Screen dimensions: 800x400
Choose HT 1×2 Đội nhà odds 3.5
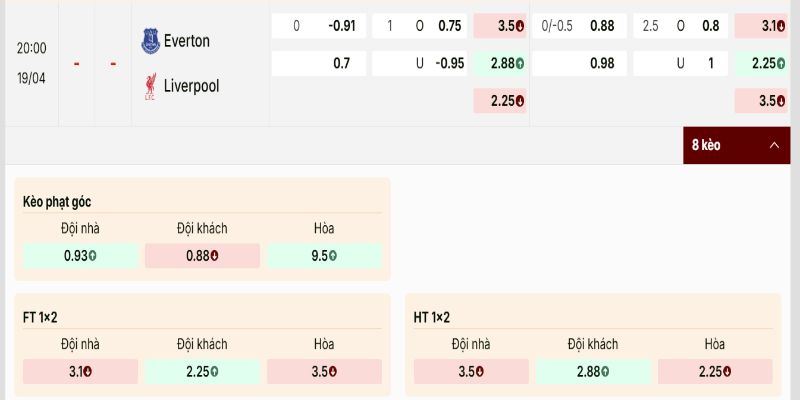pyautogui.click(x=471, y=372)
